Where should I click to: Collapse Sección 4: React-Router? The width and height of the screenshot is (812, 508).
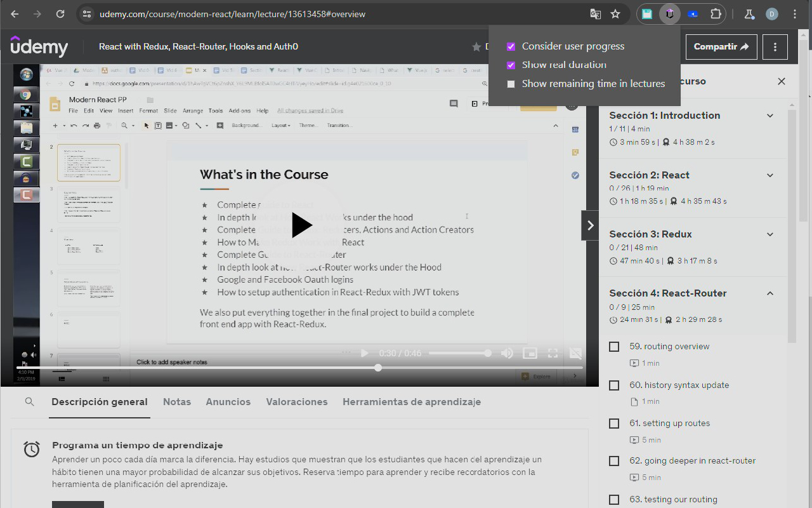pos(769,293)
